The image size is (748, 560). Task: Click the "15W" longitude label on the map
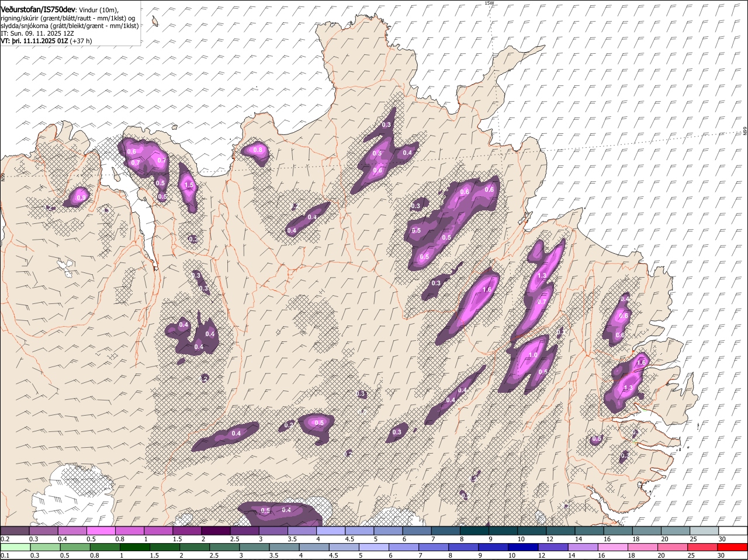[x=489, y=3]
